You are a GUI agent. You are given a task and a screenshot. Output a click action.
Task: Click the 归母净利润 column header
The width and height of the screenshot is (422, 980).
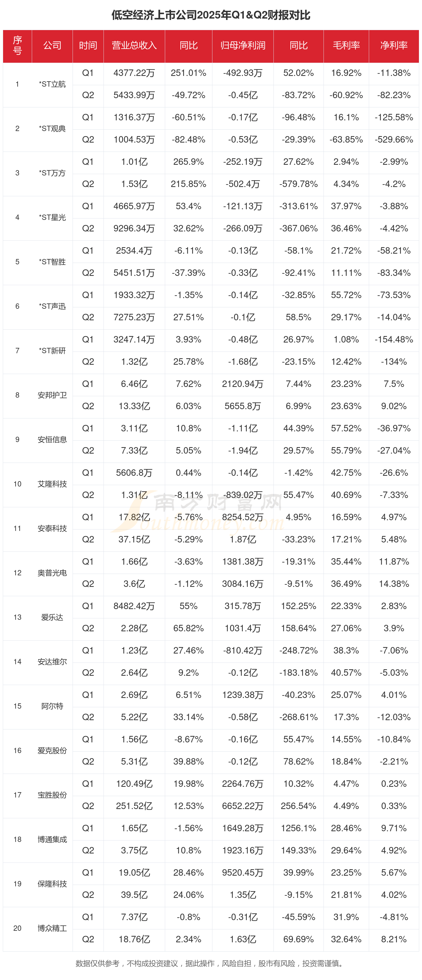tap(243, 46)
